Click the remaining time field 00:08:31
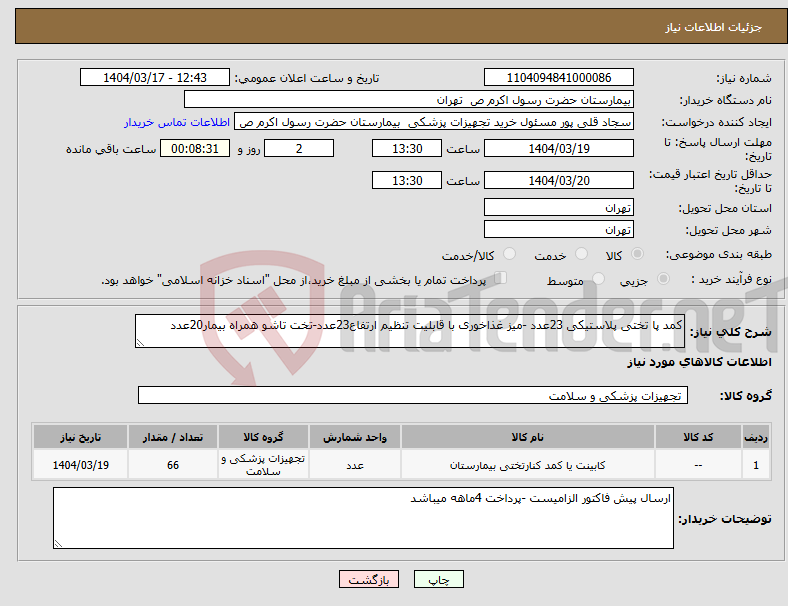Image resolution: width=788 pixels, height=606 pixels. 195,149
